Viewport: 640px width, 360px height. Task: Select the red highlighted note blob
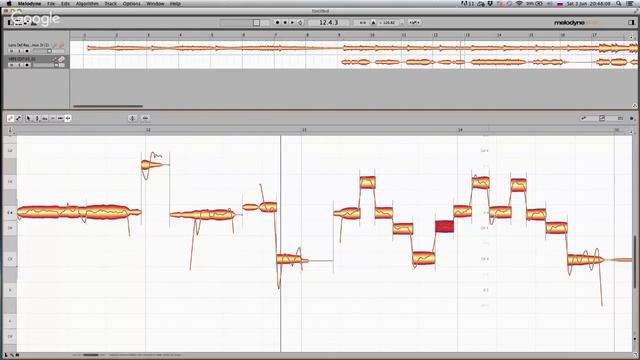[444, 226]
